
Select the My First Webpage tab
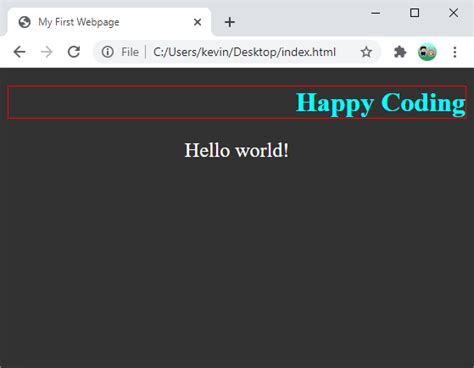[x=110, y=22]
